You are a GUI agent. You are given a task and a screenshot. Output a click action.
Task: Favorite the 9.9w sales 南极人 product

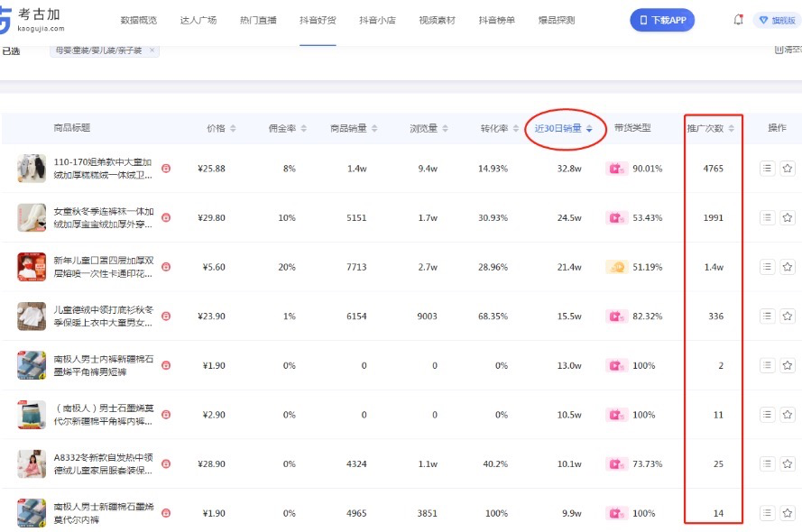point(788,513)
